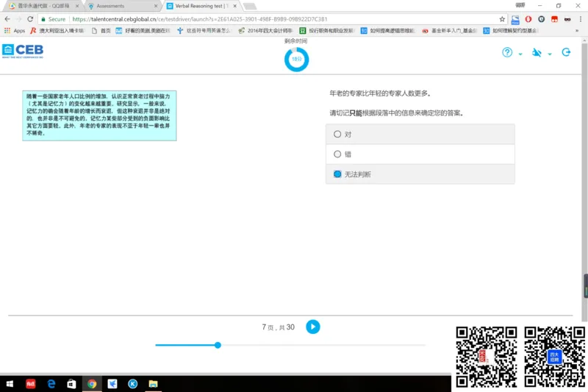Viewport: 588px width, 392px height.
Task: Open the red app in taskbar
Action: [x=30, y=384]
